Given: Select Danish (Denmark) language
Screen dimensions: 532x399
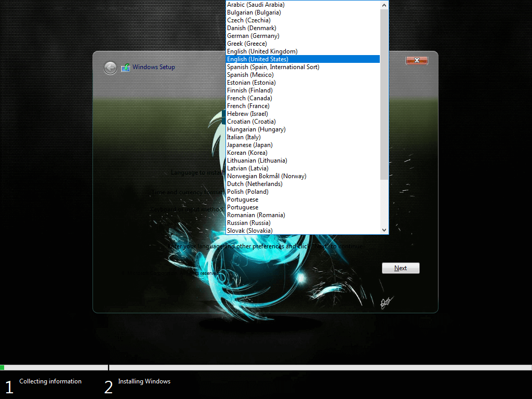Looking at the screenshot, I should (303, 28).
